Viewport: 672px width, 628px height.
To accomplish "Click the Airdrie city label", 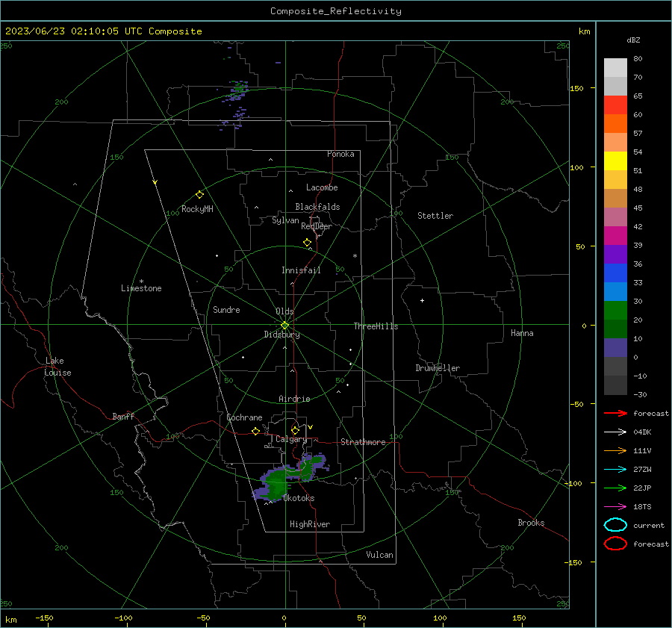I will point(294,399).
